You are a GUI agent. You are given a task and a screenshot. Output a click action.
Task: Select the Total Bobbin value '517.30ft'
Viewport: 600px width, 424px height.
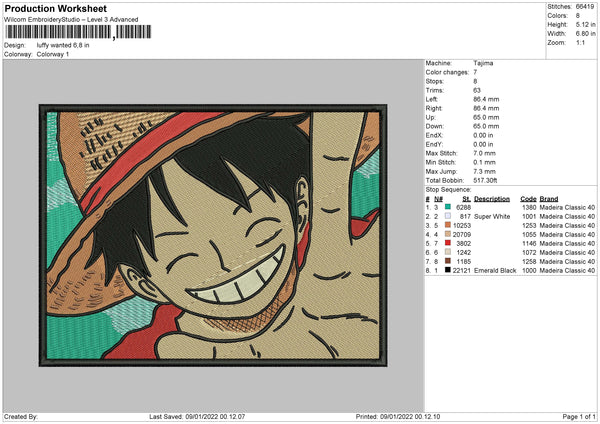[x=485, y=181]
